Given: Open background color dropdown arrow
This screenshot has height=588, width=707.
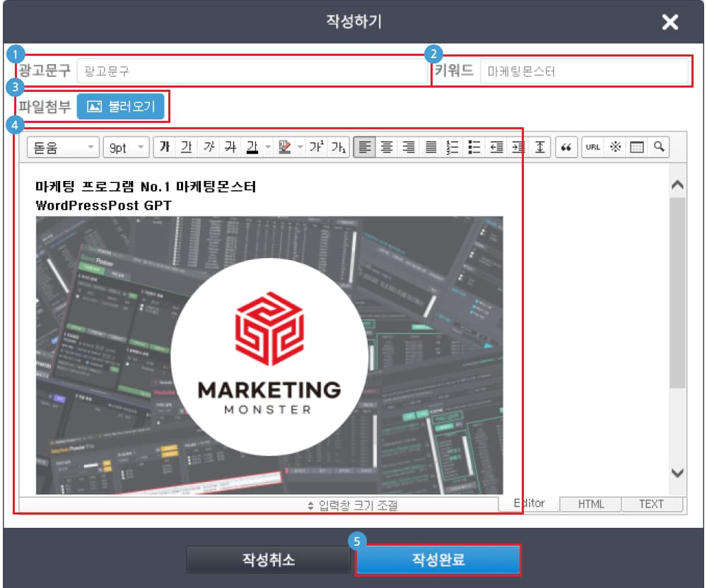Looking at the screenshot, I should click(300, 147).
